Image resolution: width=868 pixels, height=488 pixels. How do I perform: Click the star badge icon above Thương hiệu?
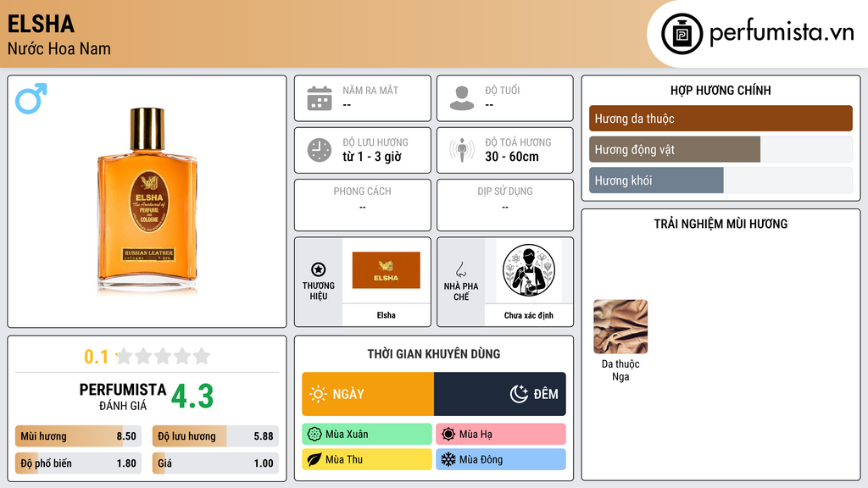319,269
